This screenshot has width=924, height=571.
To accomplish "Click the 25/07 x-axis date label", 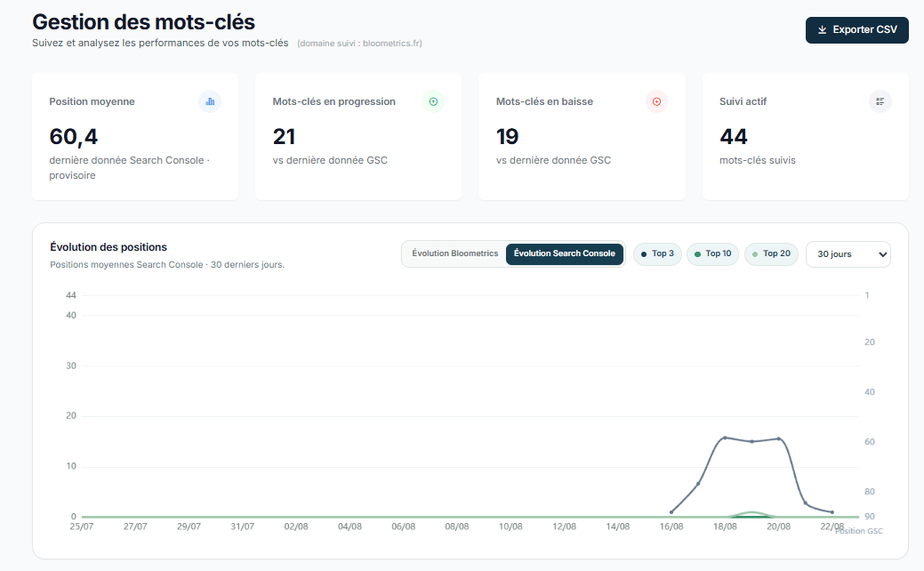I will pos(81,527).
